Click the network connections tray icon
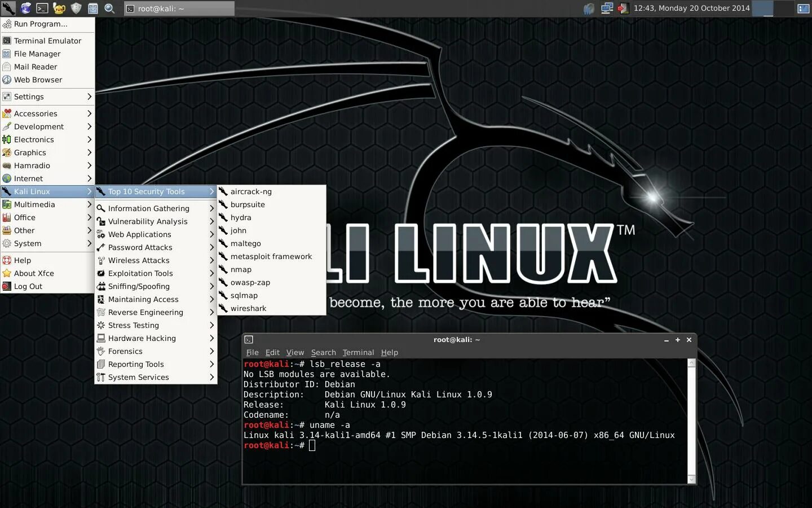This screenshot has width=812, height=508. tap(607, 8)
